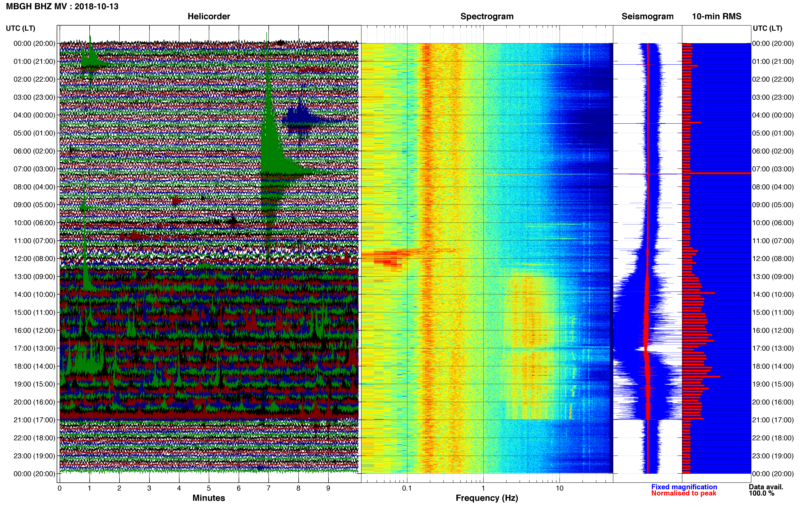Click the 0.1 tick on the frequency axis
This screenshot has height=508, width=812.
[x=407, y=488]
